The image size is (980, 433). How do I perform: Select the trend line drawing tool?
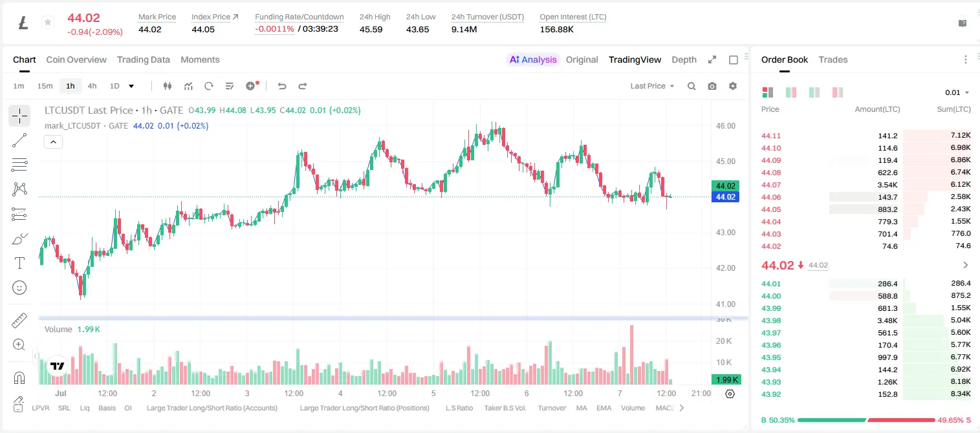(x=19, y=140)
